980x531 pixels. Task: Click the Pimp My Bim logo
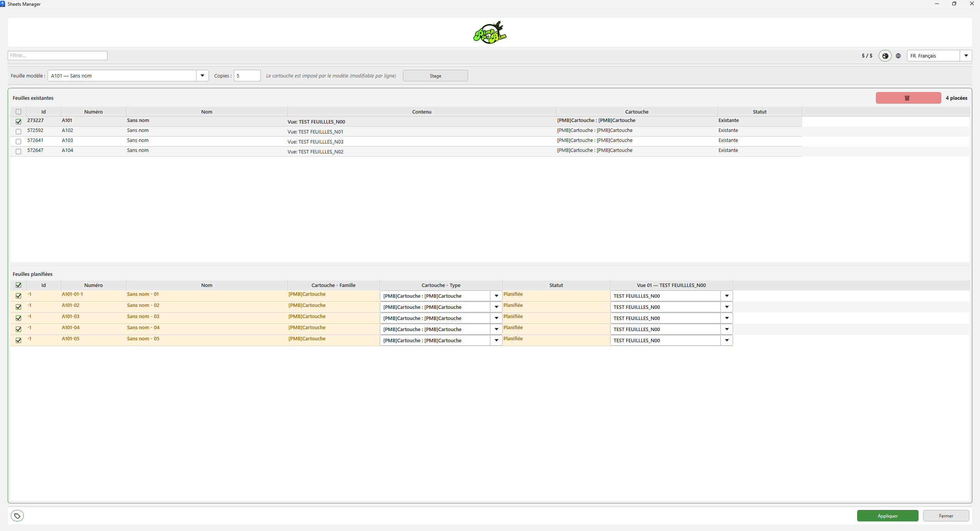click(490, 33)
